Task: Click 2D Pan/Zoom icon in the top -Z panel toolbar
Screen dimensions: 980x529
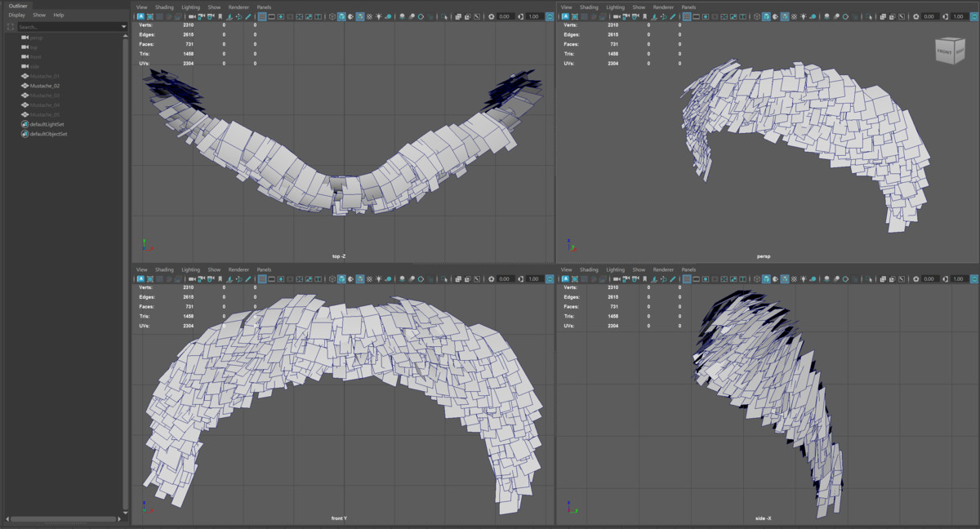Action: [238, 16]
